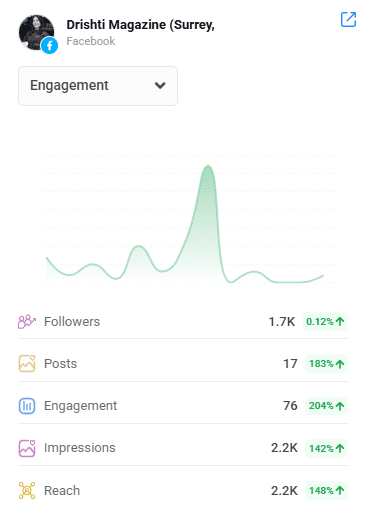
Task: Click the Drishti Magazine (Surrey, title
Action: [x=140, y=25]
